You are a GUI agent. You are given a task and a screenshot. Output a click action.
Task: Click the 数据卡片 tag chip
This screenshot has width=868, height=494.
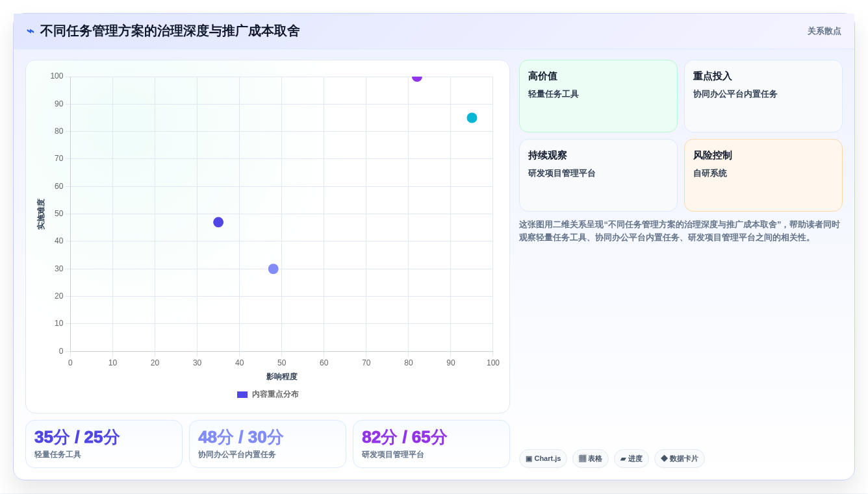pyautogui.click(x=680, y=459)
